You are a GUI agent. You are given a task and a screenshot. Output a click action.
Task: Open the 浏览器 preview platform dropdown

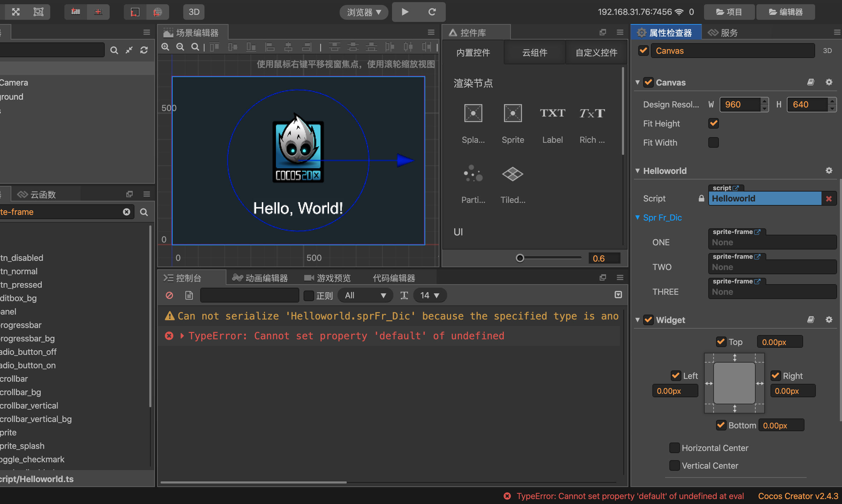(x=364, y=12)
